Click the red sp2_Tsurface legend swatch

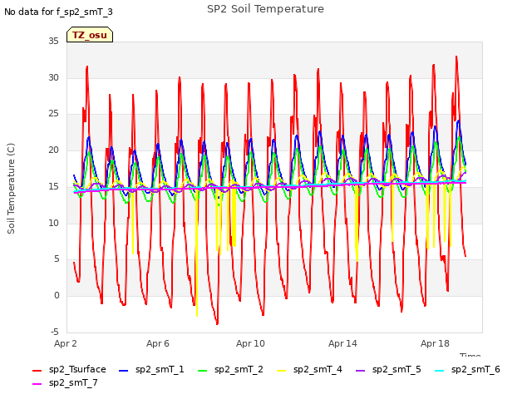[x=37, y=371]
